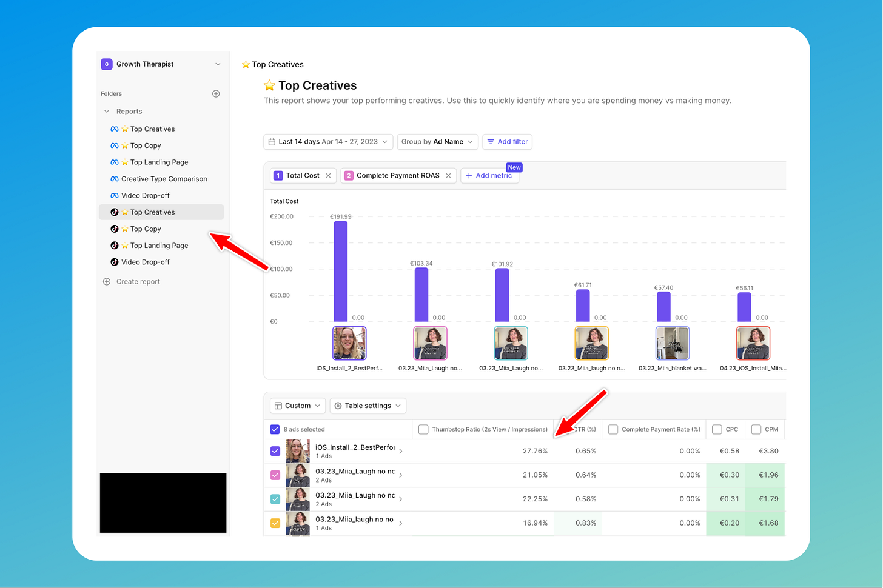Toggle the Thumbstop Ratio column checkbox

pos(423,429)
